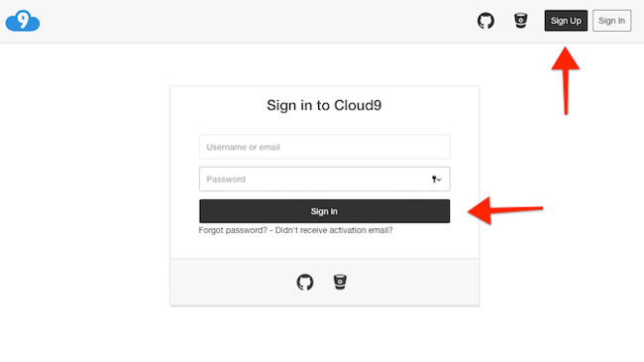
Task: Click the red arrow pointing at Sign Up
Action: [x=566, y=80]
